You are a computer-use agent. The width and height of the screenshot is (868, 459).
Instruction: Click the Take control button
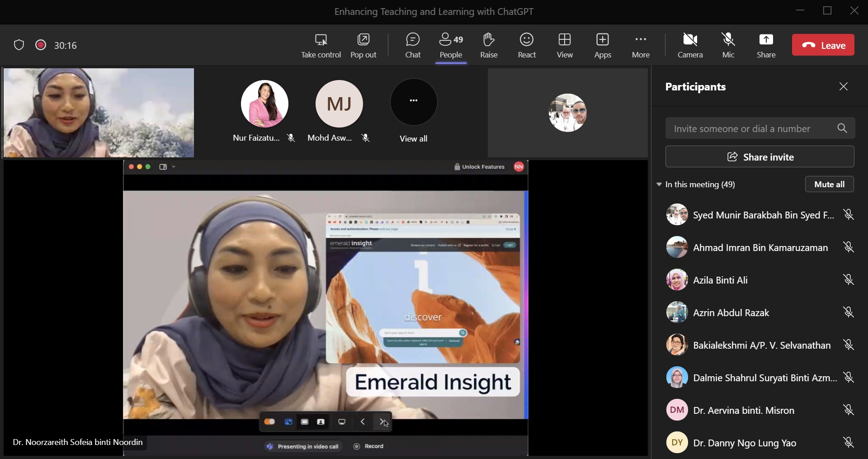(x=321, y=45)
